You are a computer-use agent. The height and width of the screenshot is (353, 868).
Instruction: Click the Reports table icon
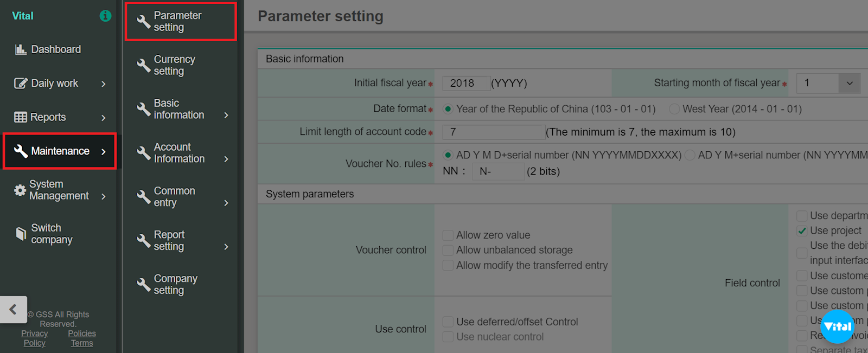[x=21, y=117]
